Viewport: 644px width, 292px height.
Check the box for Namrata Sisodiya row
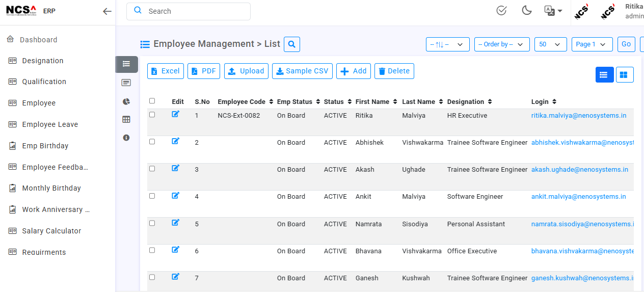(152, 223)
